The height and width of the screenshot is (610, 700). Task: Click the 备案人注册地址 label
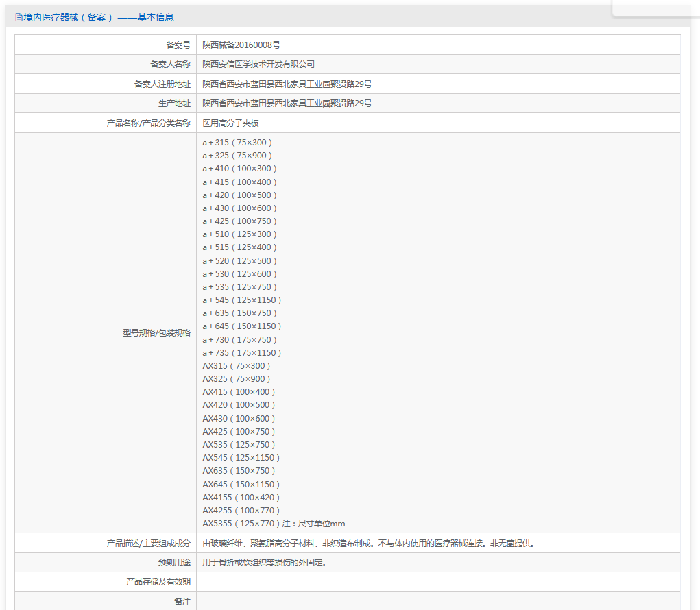coord(162,84)
